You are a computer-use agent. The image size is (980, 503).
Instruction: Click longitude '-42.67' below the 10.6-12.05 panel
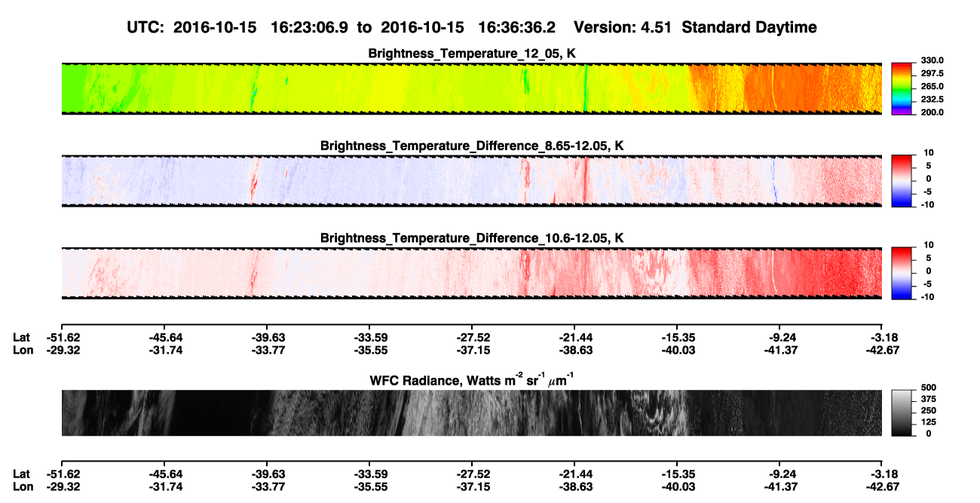coord(883,350)
